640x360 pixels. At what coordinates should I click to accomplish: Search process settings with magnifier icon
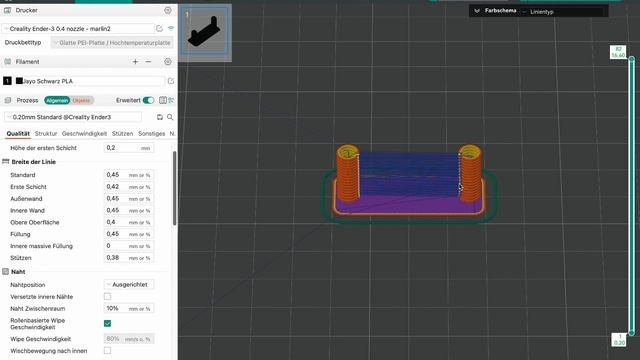tap(170, 117)
